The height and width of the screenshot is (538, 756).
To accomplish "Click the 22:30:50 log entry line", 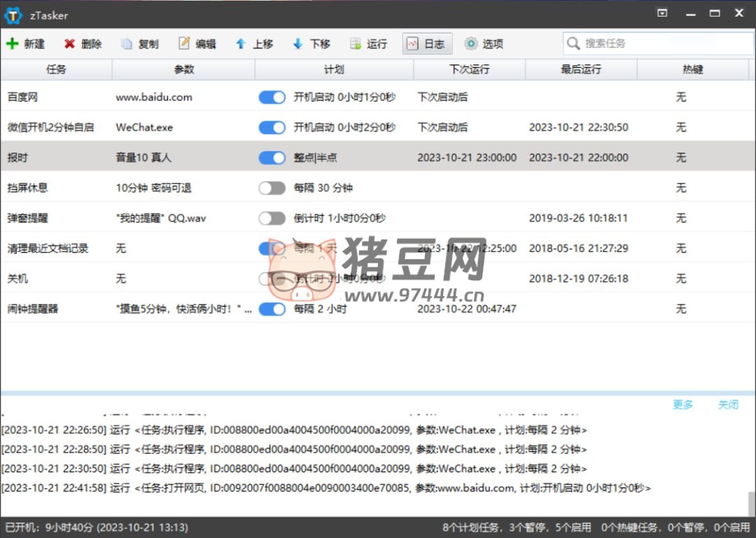I will pos(293,469).
